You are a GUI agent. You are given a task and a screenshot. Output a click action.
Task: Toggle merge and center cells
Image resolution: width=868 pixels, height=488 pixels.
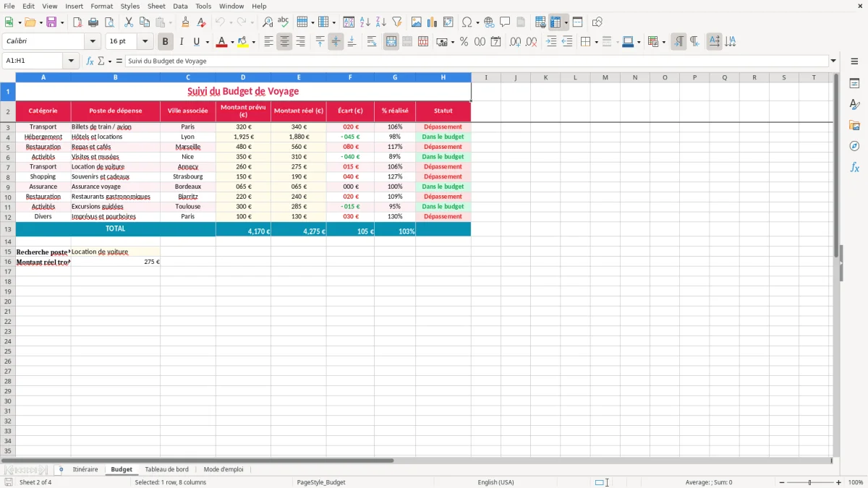pos(391,42)
